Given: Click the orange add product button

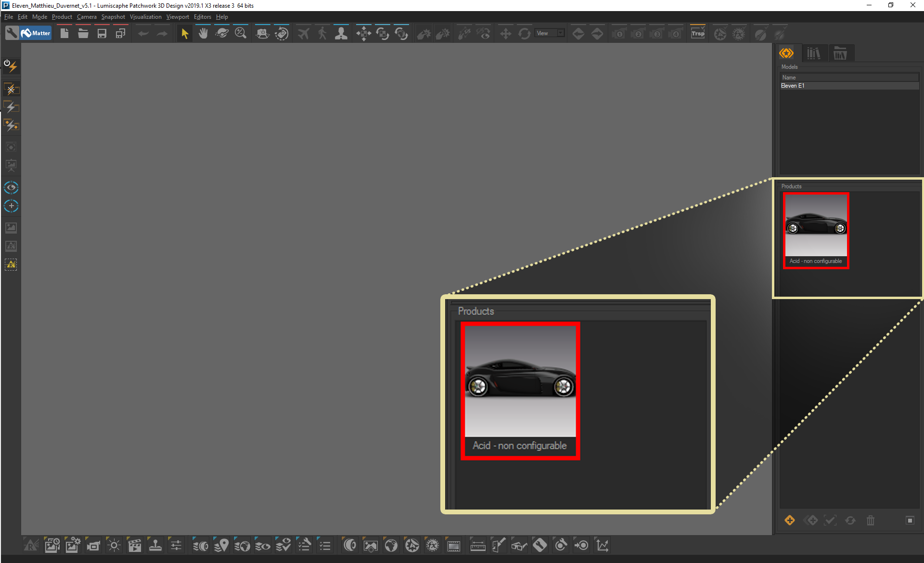Looking at the screenshot, I should [x=790, y=520].
